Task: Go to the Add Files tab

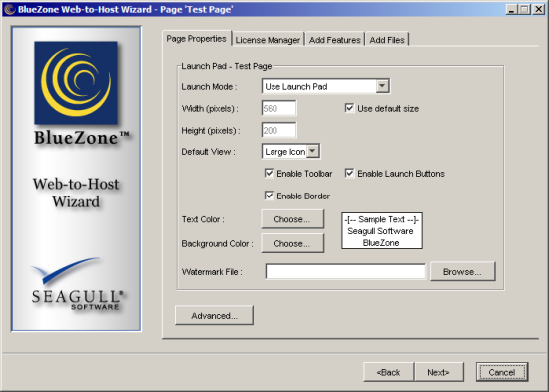Action: click(x=387, y=40)
